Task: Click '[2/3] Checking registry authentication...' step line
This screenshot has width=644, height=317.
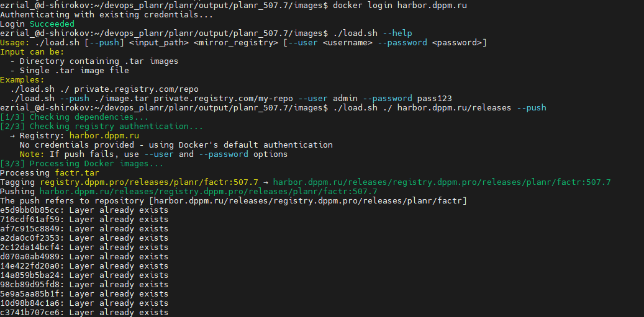Action: [x=102, y=126]
